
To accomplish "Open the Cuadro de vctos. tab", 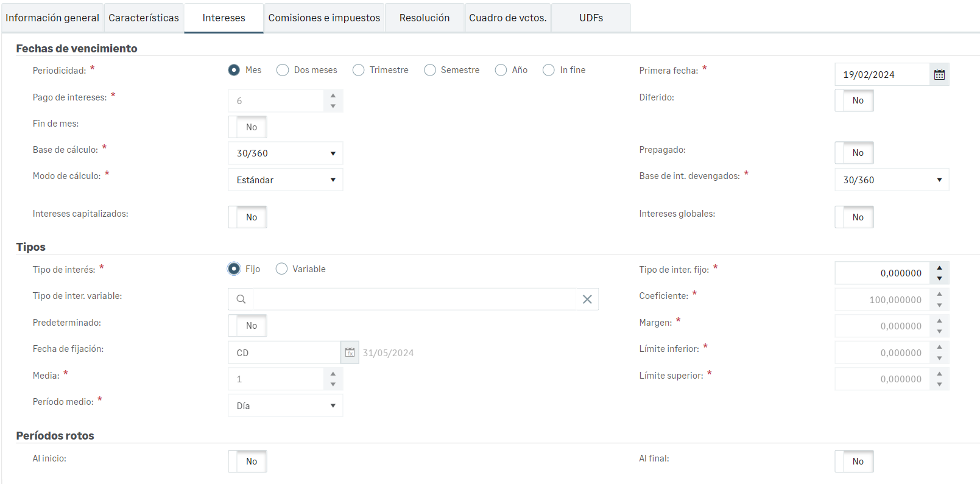I will (507, 18).
